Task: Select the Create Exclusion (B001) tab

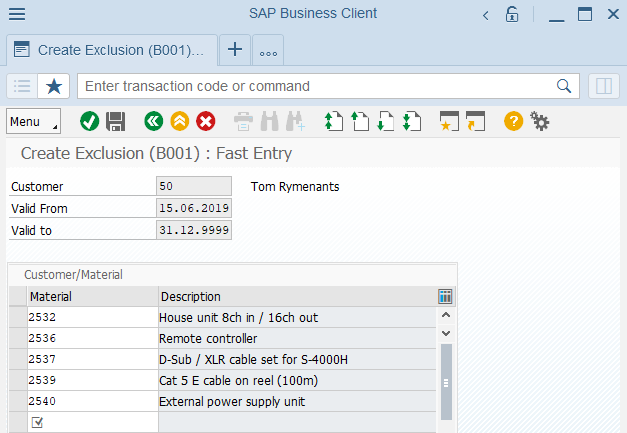Action: (112, 50)
